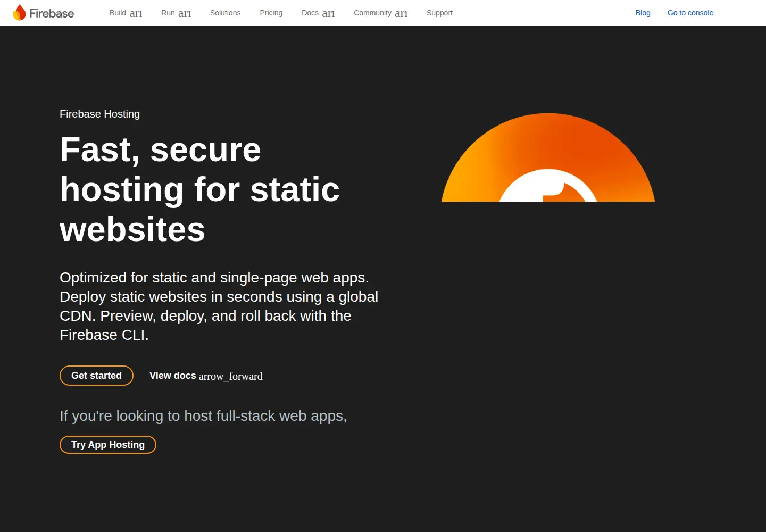
Task: Click Go to console link
Action: click(x=690, y=13)
